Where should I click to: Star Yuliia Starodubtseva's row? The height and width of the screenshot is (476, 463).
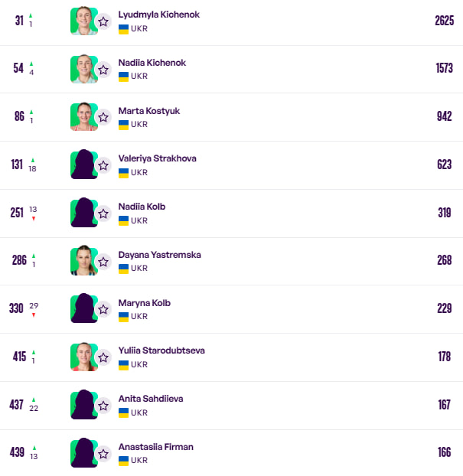(103, 357)
